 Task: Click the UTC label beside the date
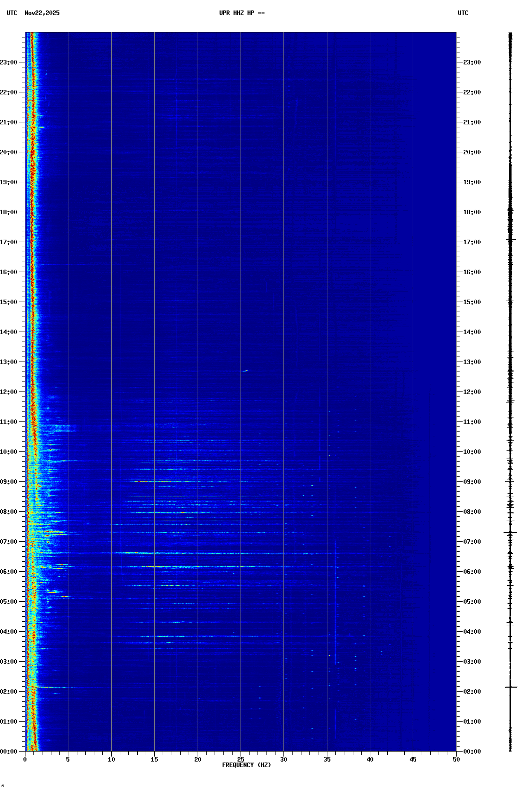[12, 13]
